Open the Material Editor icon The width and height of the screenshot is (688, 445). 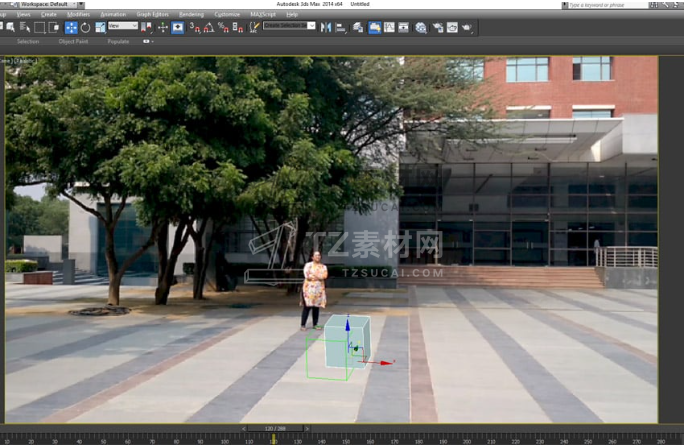point(421,28)
